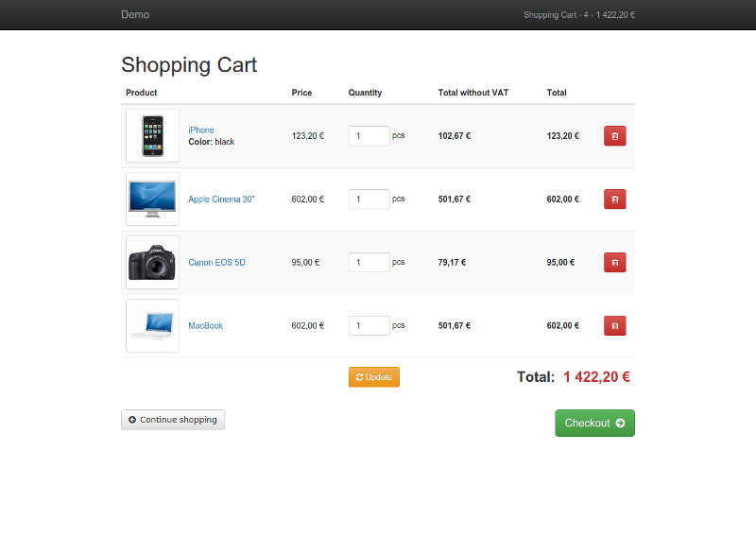This screenshot has width=756, height=555.
Task: Focus the Canon EOS 5D quantity field
Action: pos(369,262)
